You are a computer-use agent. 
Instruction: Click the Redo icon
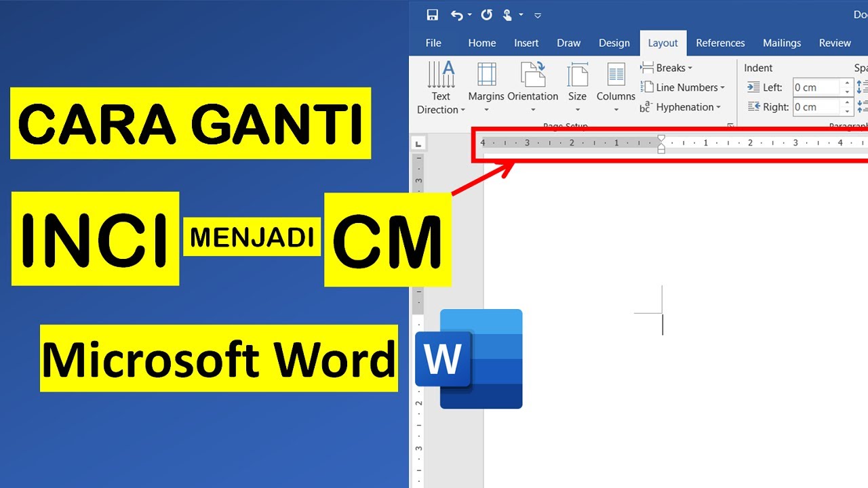coord(486,14)
